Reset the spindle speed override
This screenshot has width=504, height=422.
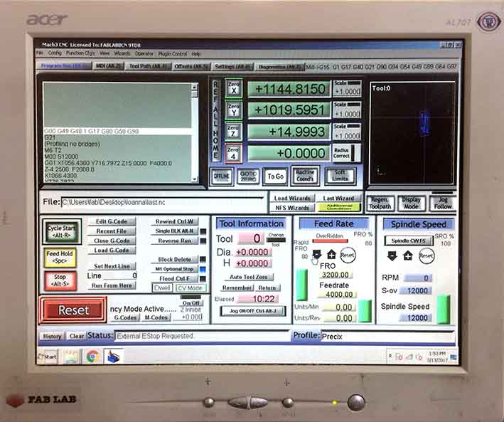(x=427, y=256)
